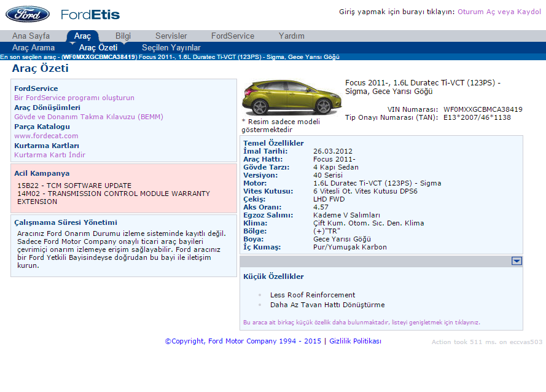Click the 4 Kapı Sedan body style value
This screenshot has width=546, height=392.
(x=336, y=167)
